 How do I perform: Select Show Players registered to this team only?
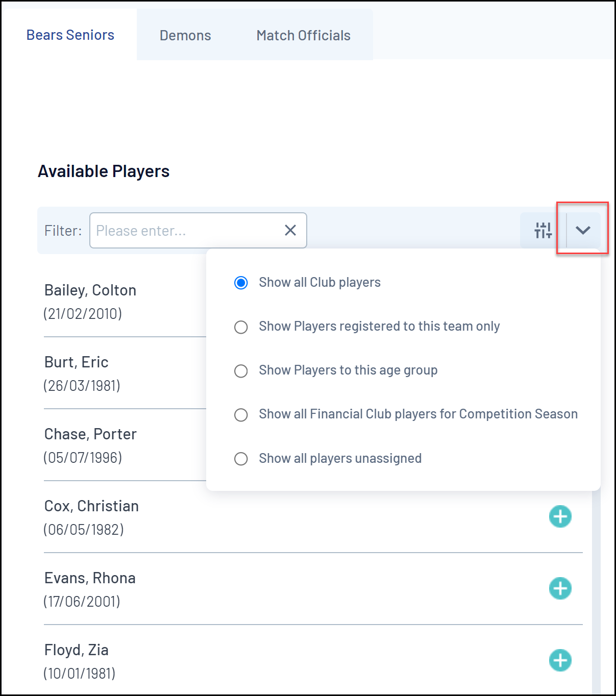[241, 327]
